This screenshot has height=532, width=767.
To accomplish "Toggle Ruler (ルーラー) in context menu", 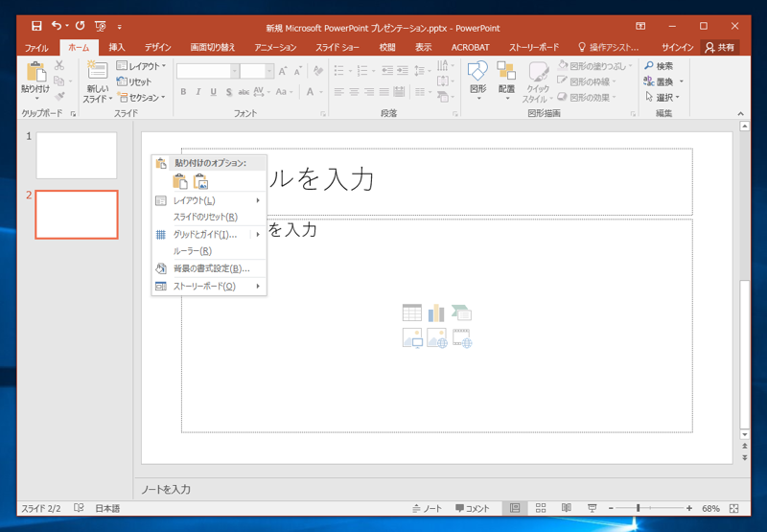I will pos(193,251).
